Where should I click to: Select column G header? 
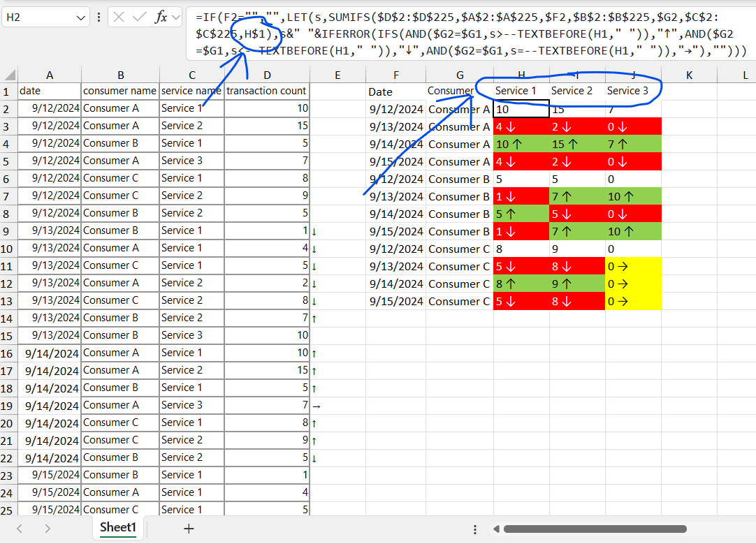(x=460, y=75)
